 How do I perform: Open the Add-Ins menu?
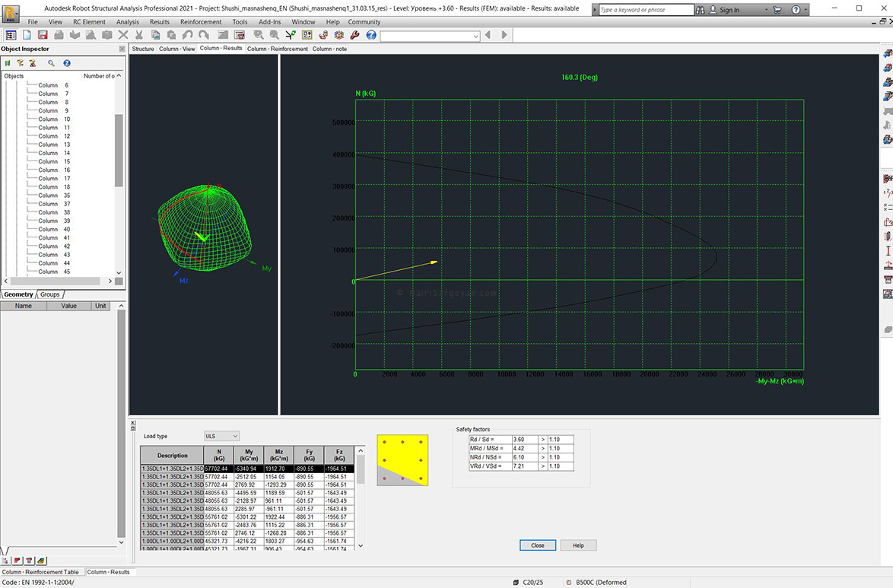click(x=270, y=21)
